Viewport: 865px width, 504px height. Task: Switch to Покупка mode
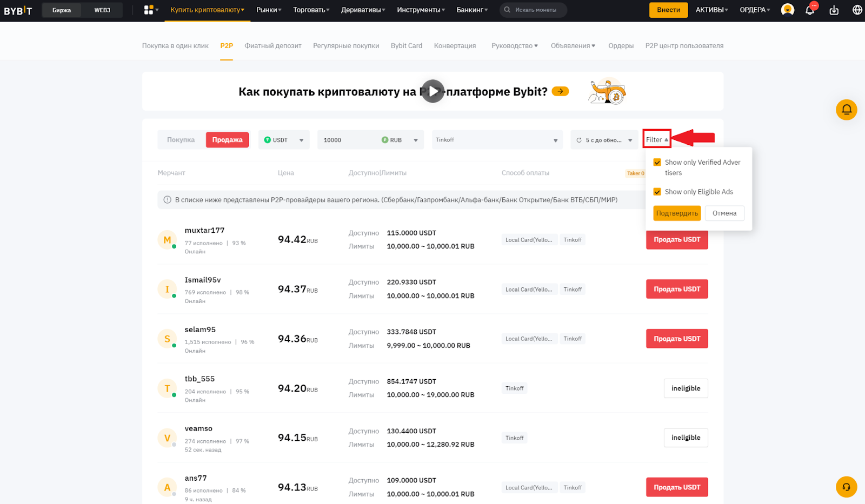[x=181, y=140]
